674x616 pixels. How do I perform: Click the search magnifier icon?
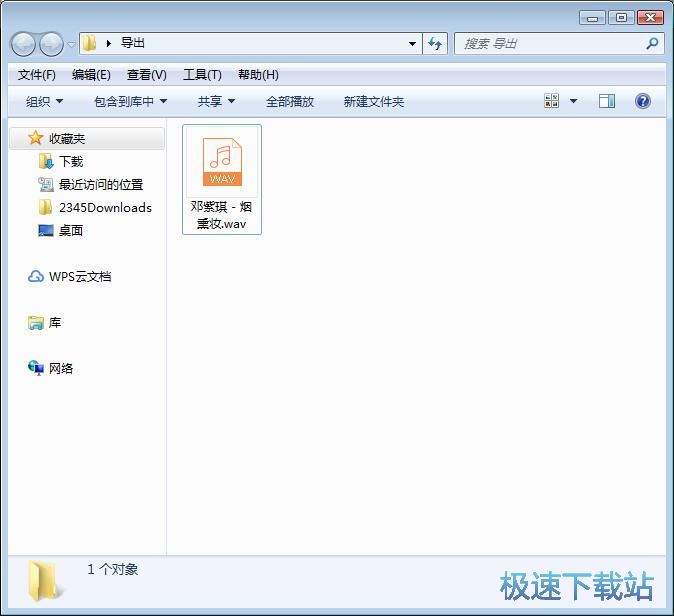pos(653,43)
